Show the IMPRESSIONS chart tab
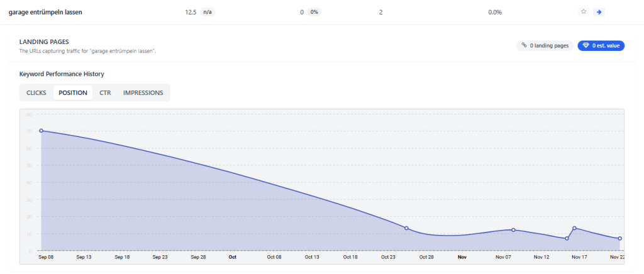The image size is (644, 274). pos(143,93)
